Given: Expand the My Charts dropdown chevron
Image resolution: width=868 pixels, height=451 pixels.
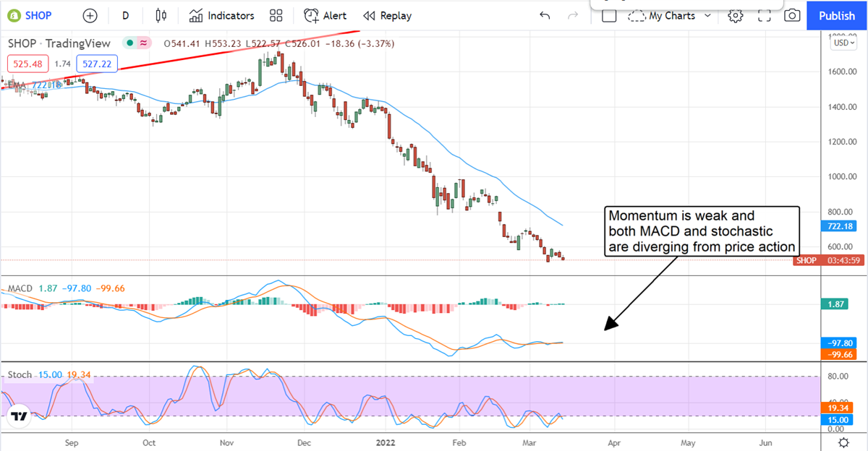Looking at the screenshot, I should pyautogui.click(x=707, y=15).
